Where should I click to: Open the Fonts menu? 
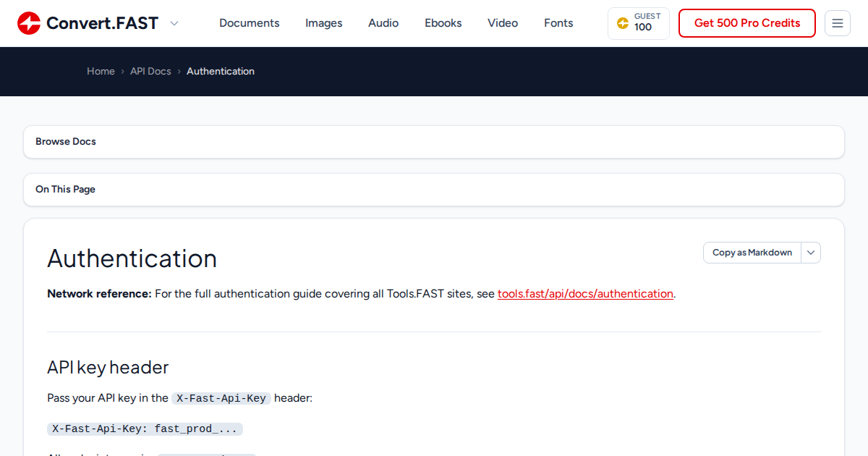click(x=558, y=23)
